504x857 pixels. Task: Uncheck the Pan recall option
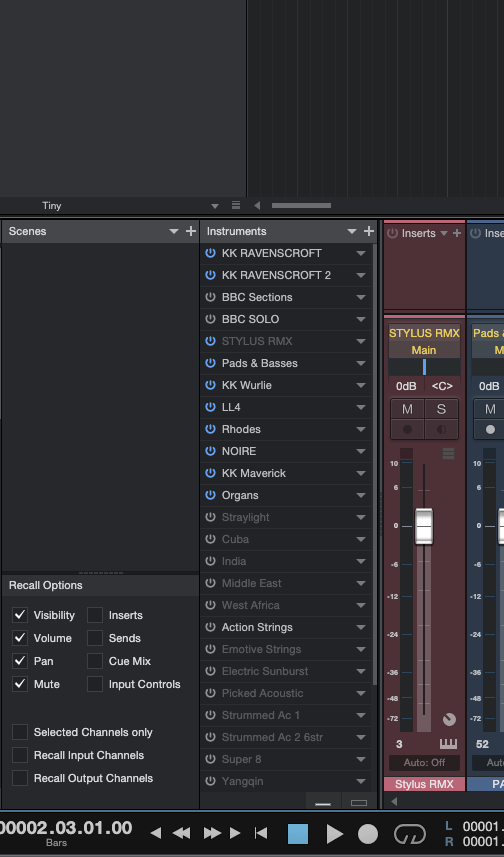pos(20,661)
